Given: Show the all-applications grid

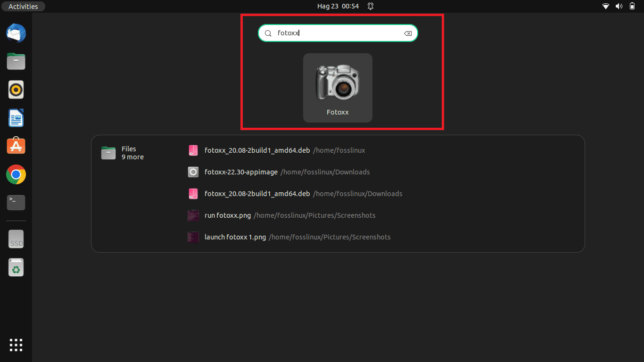Looking at the screenshot, I should pyautogui.click(x=16, y=345).
